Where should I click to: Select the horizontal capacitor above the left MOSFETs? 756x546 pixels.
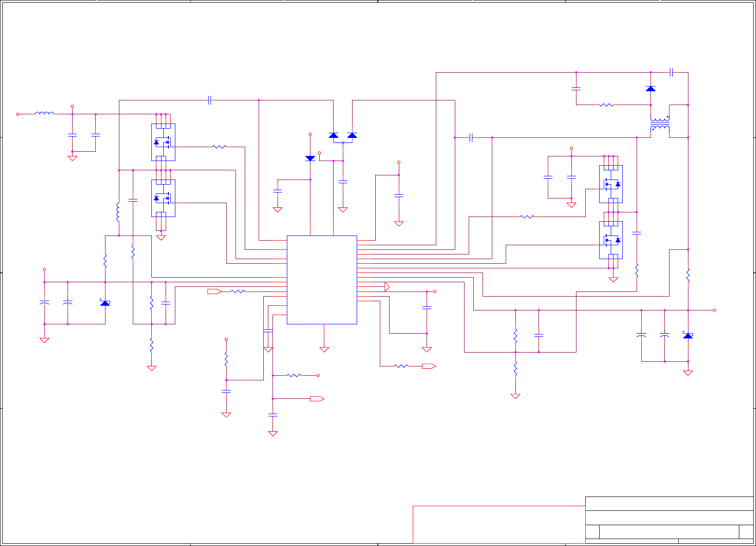(210, 100)
